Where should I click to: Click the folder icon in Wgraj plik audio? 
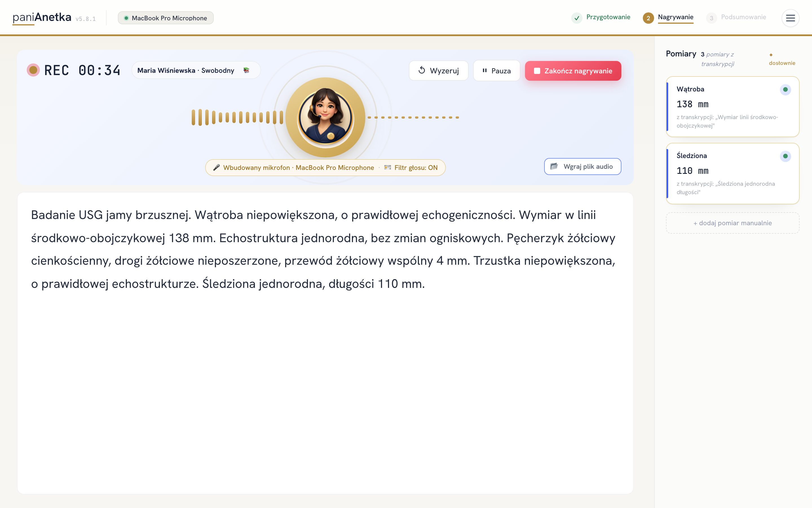(554, 166)
